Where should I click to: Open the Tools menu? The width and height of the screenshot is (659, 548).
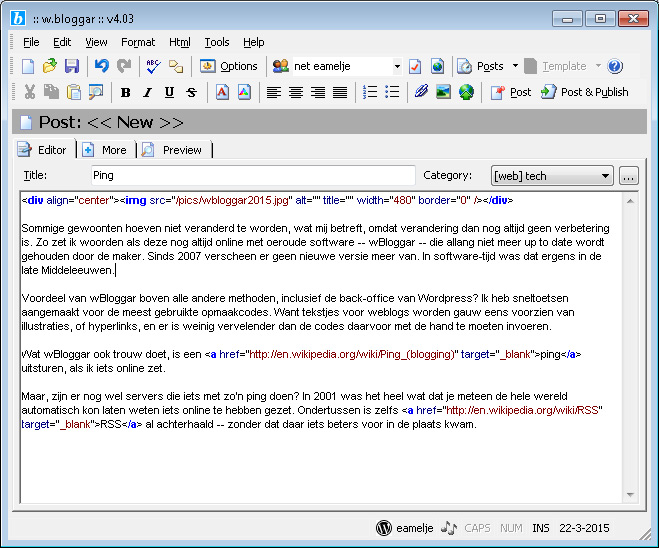tap(217, 42)
